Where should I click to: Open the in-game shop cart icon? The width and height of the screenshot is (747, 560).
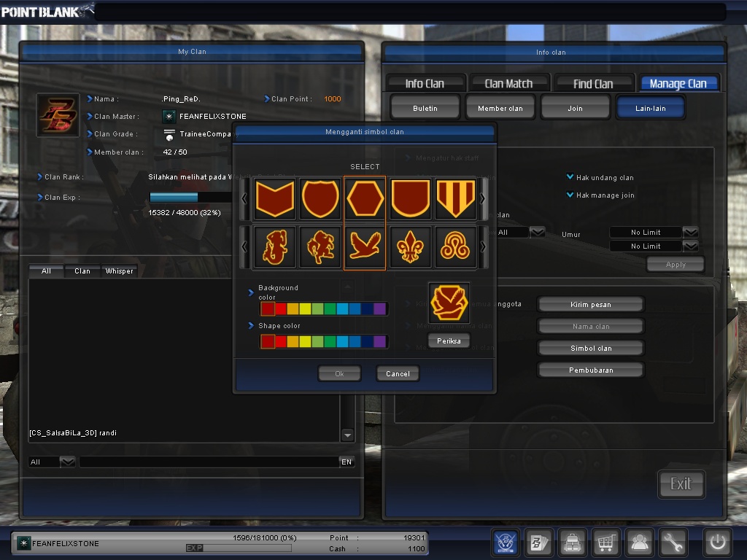[605, 542]
